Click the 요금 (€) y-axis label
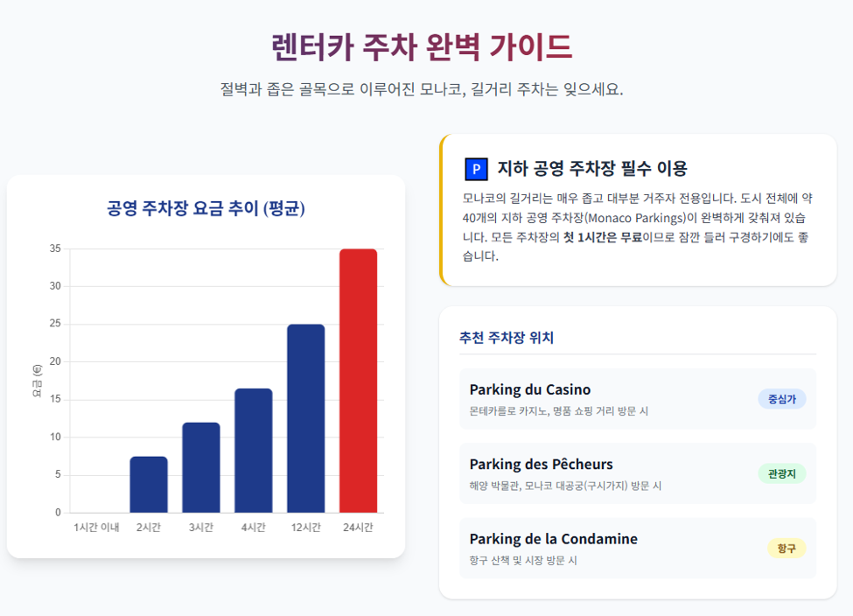 tap(37, 381)
